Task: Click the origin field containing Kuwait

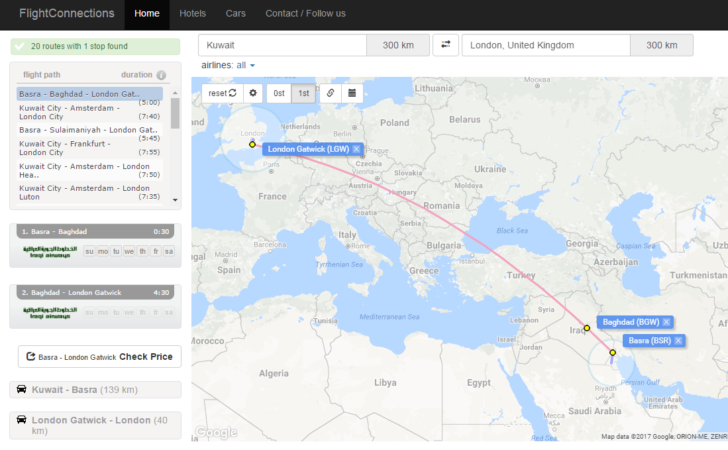Action: coord(282,45)
